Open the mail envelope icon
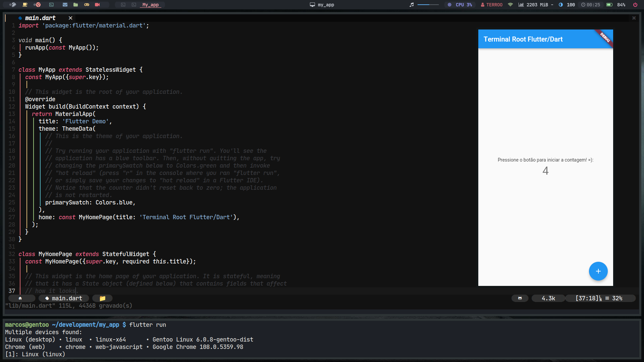Viewport: 644px width, 362px height. 65,5
